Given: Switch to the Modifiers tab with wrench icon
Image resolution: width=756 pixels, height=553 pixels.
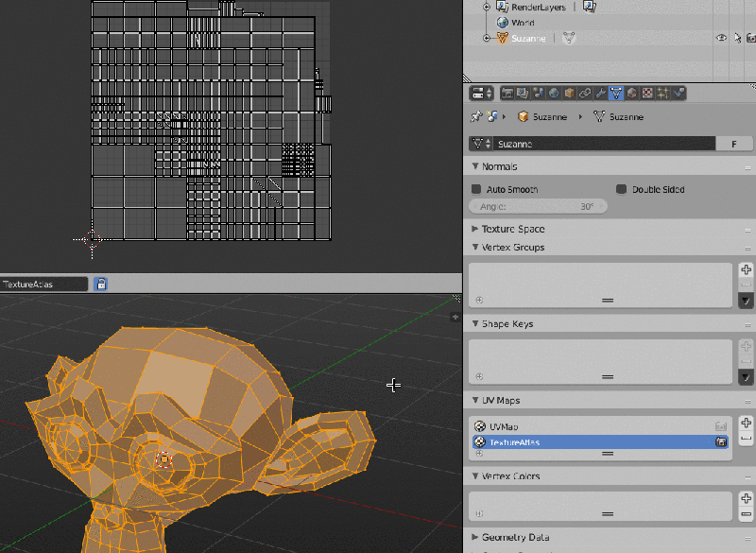Looking at the screenshot, I should 598,93.
